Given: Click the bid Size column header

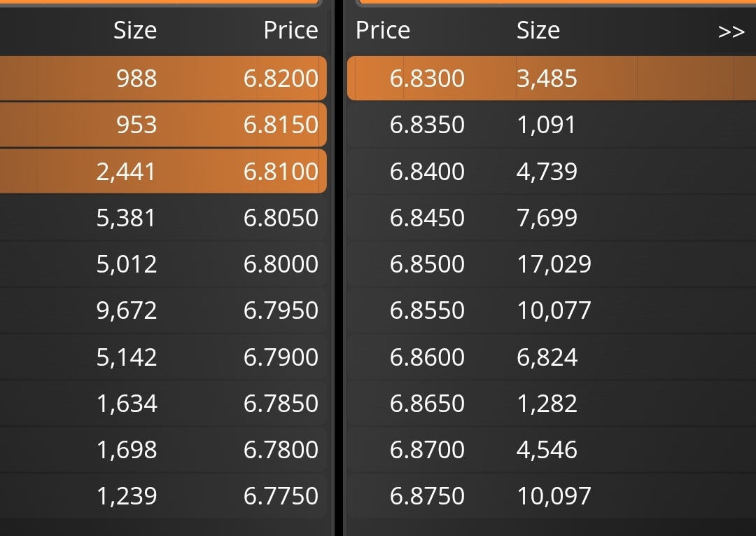Looking at the screenshot, I should point(135,30).
